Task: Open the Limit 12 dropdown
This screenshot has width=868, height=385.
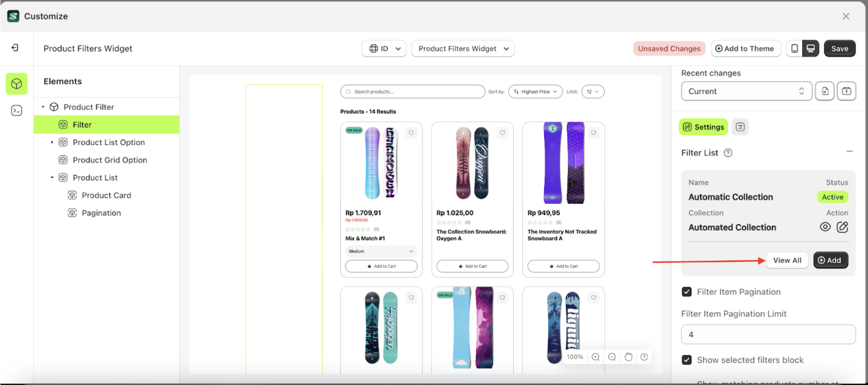Action: click(x=592, y=92)
